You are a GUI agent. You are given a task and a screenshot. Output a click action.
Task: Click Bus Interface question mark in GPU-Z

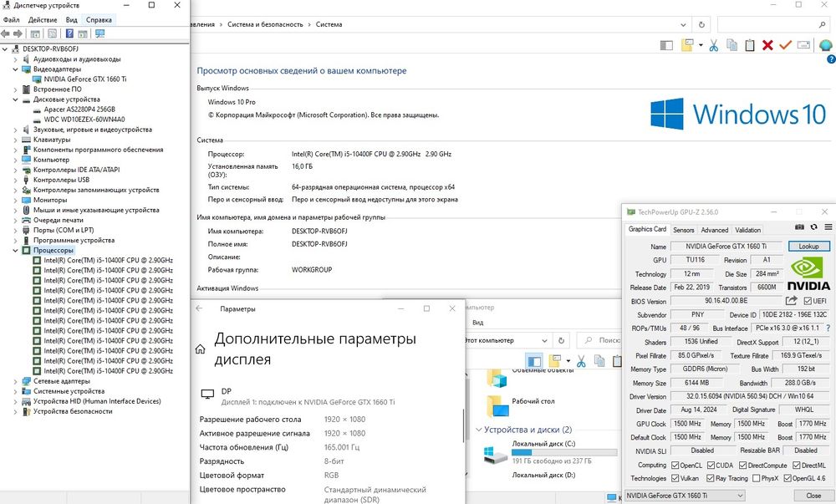pyautogui.click(x=828, y=328)
